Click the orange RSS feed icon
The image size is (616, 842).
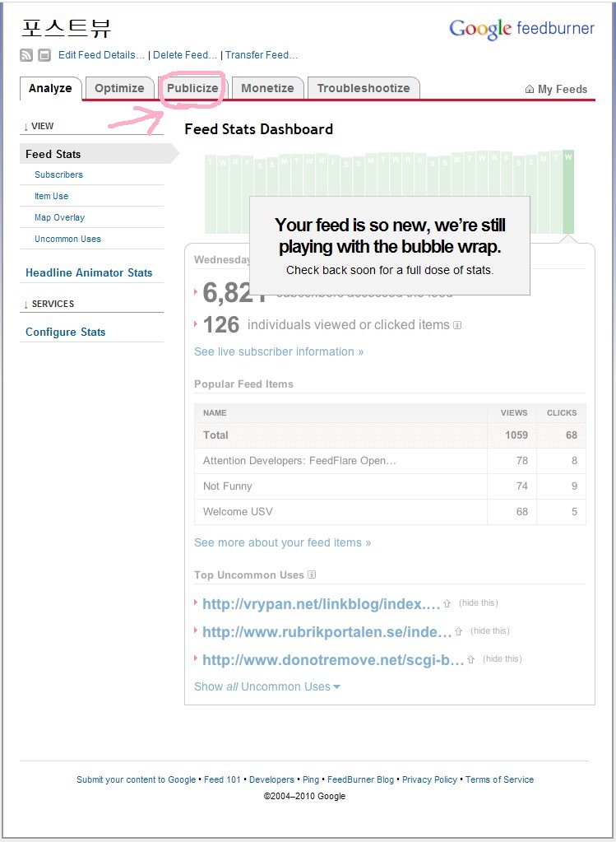pos(26,55)
